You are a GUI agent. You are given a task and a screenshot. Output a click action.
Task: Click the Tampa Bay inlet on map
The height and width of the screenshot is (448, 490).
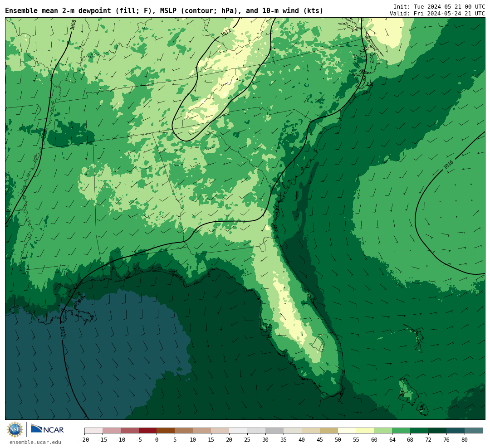[x=266, y=328]
